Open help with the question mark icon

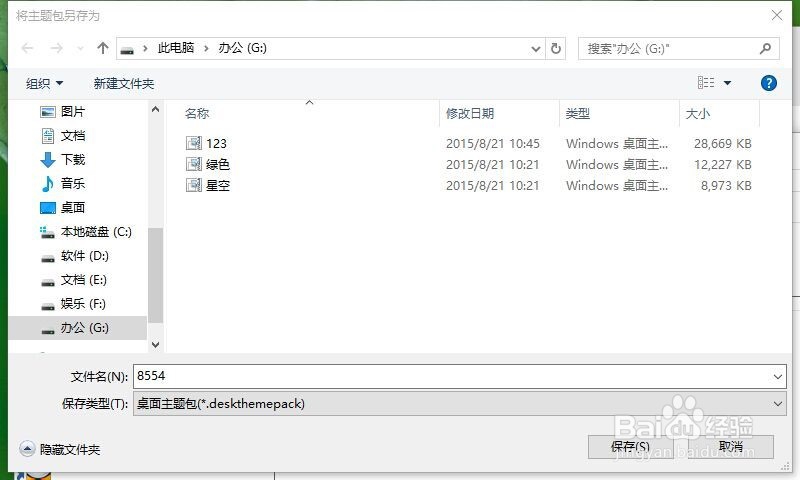[768, 83]
